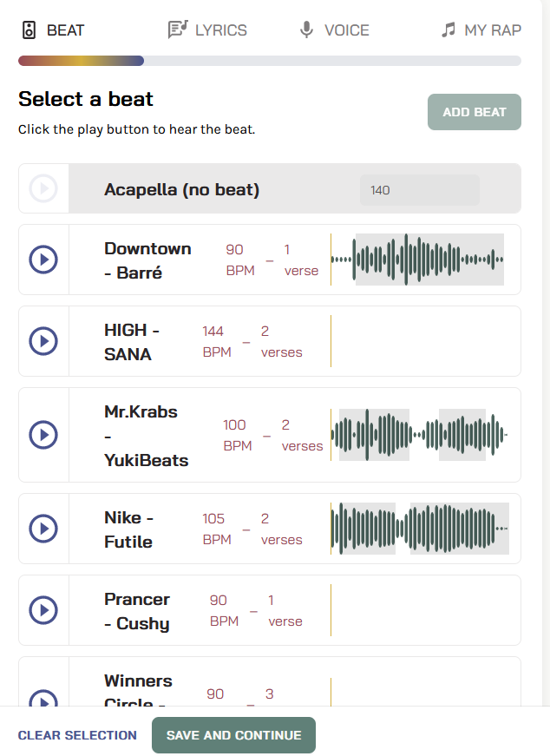
Task: Play the Prancer - Cushy beat
Action: [x=43, y=611]
